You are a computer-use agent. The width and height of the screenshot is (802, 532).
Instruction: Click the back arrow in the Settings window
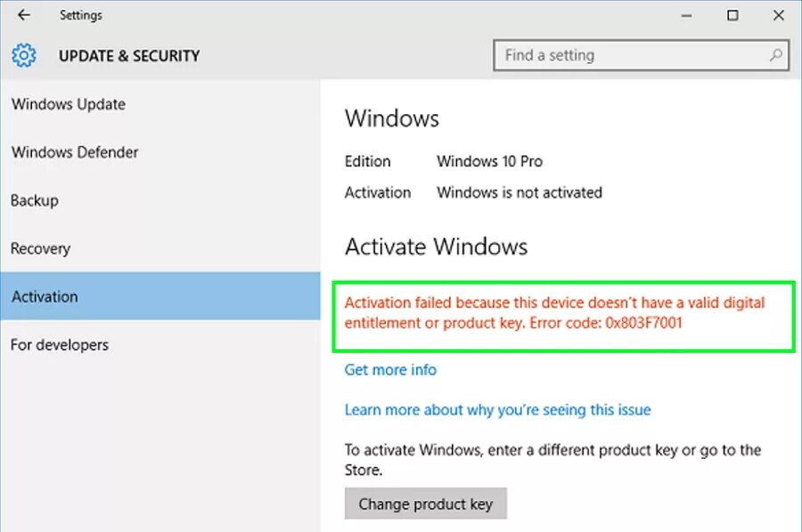click(x=24, y=15)
